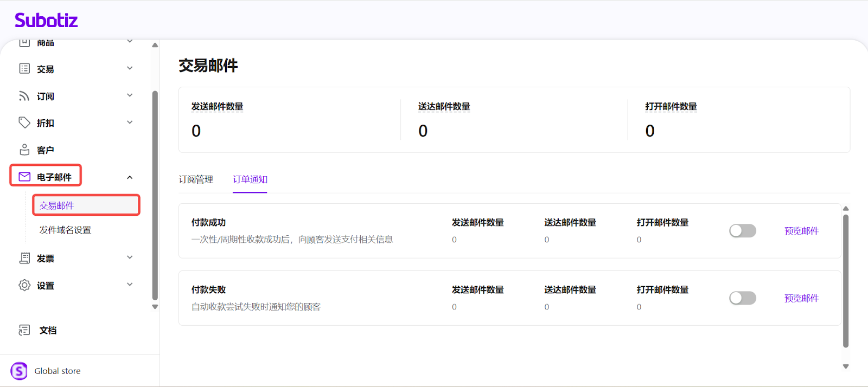
Task: Enable the 付款失败 email toggle
Action: [742, 298]
